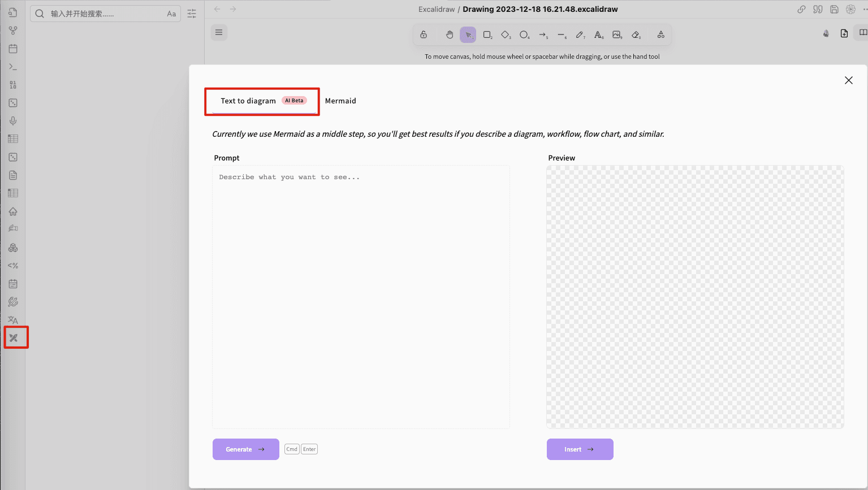Screen dimensions: 868x490
Task: Switch to the Mermaid tab
Action: [x=340, y=101]
